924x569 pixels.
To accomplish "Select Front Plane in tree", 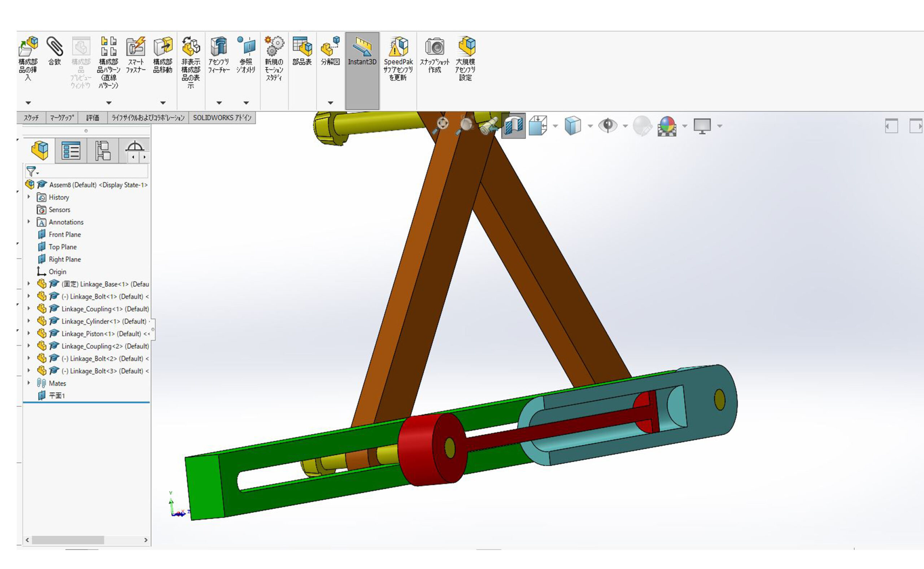I will click(59, 235).
